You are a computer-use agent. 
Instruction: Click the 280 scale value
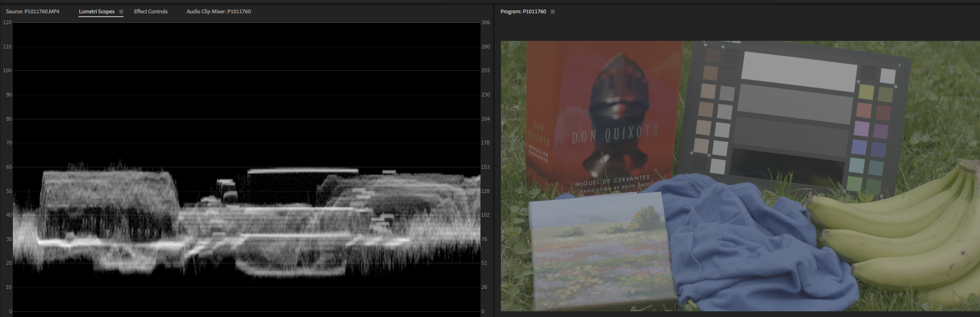[x=486, y=47]
